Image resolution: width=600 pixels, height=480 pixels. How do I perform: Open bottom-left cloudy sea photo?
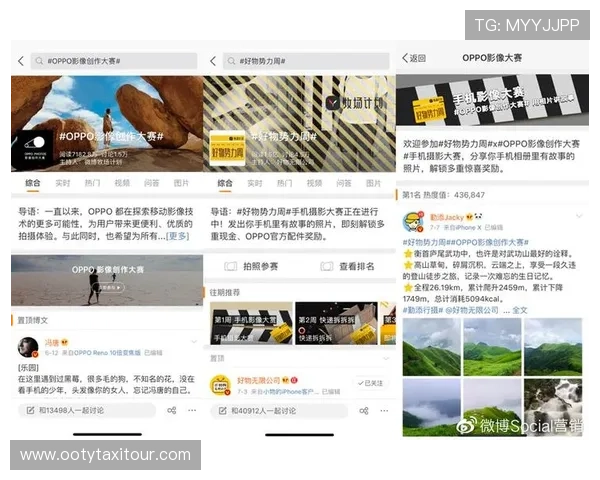432,407
